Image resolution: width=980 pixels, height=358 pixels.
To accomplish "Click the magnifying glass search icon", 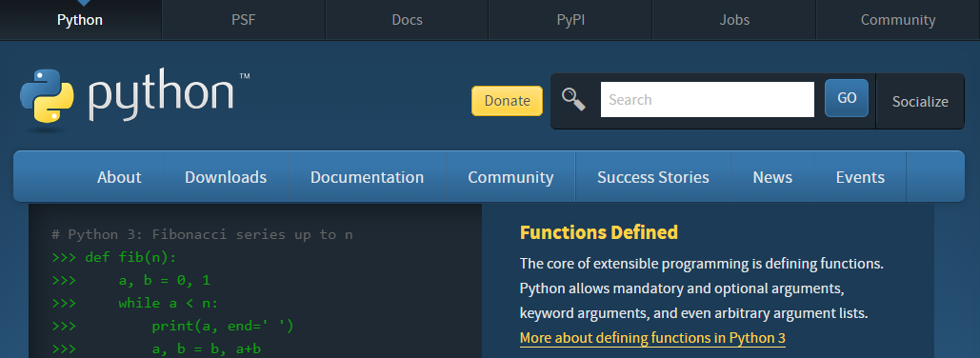I will 573,99.
